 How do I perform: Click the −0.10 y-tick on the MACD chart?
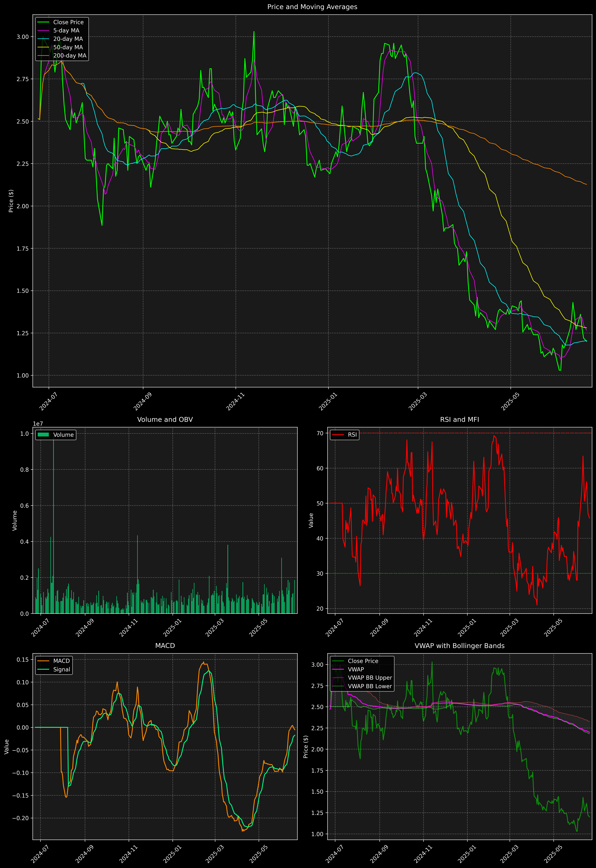tap(21, 773)
